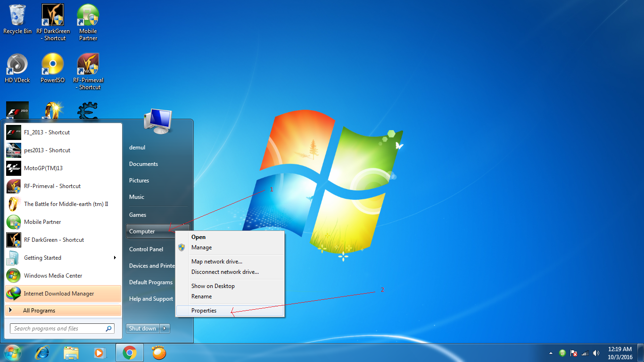Open Default Programs from Start menu
The image size is (644, 362).
pos(151,282)
